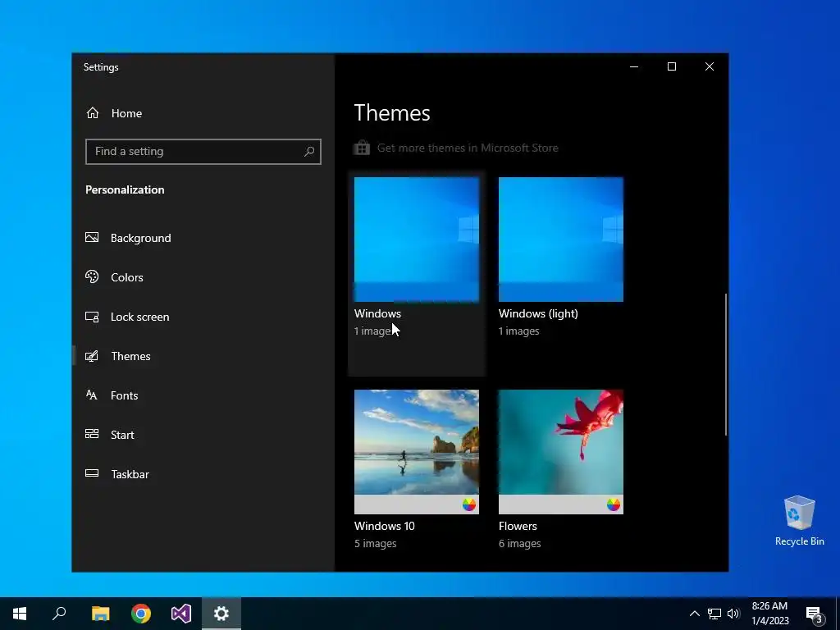Click the Windows 10 theme name
This screenshot has height=630, width=840.
coord(385,526)
